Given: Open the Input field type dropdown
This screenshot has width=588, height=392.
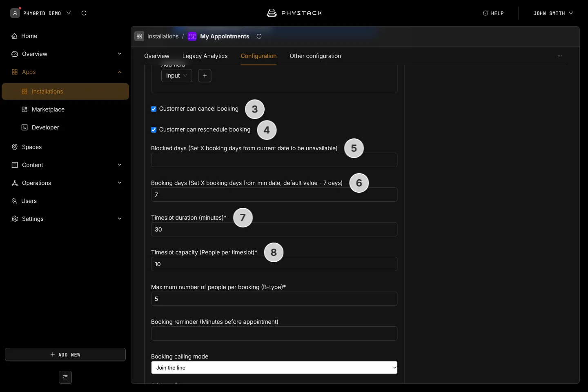Looking at the screenshot, I should pyautogui.click(x=177, y=76).
